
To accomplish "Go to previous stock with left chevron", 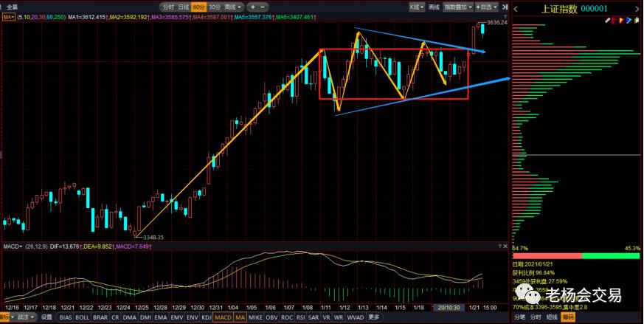I will 516,9.
